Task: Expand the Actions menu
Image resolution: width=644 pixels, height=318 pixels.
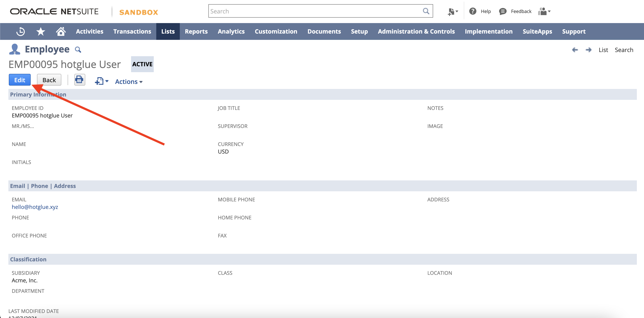Action: click(x=129, y=82)
